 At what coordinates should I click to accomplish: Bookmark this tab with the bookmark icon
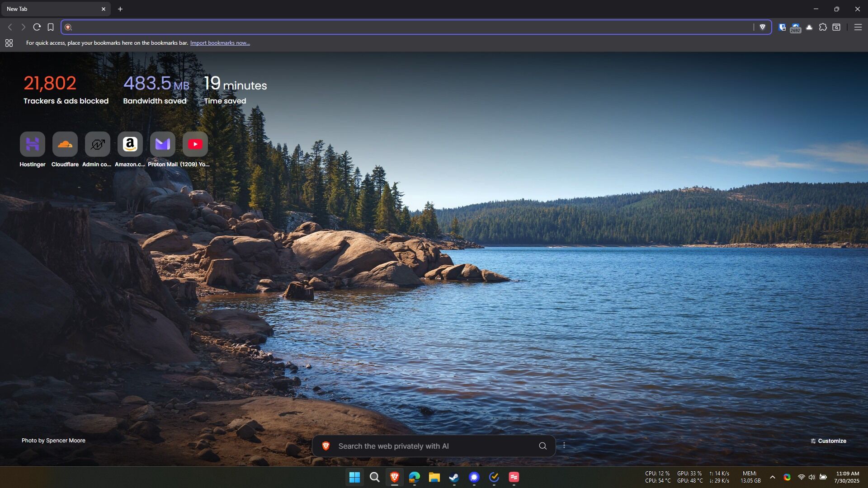pyautogui.click(x=51, y=27)
